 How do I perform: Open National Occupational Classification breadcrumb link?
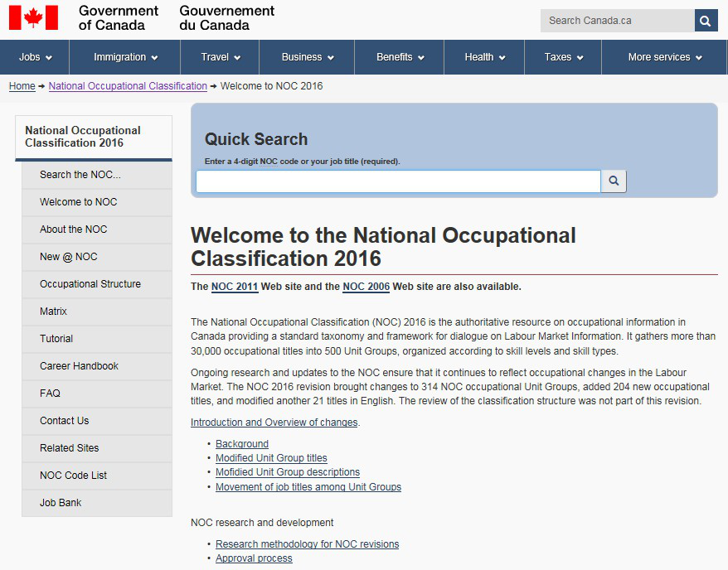(128, 86)
